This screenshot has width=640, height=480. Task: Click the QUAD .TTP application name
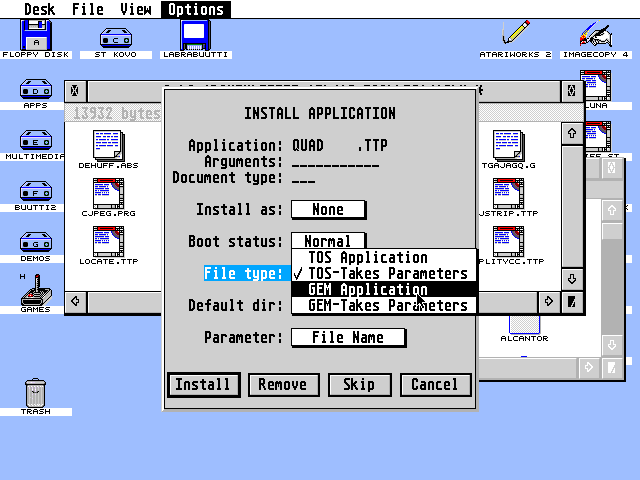tap(340, 146)
